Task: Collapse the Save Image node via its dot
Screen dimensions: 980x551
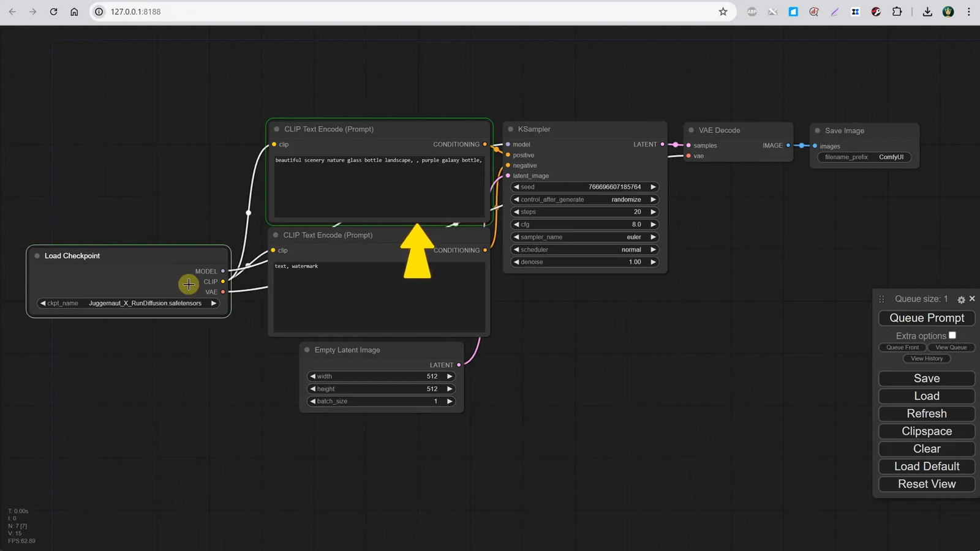Action: tap(817, 130)
